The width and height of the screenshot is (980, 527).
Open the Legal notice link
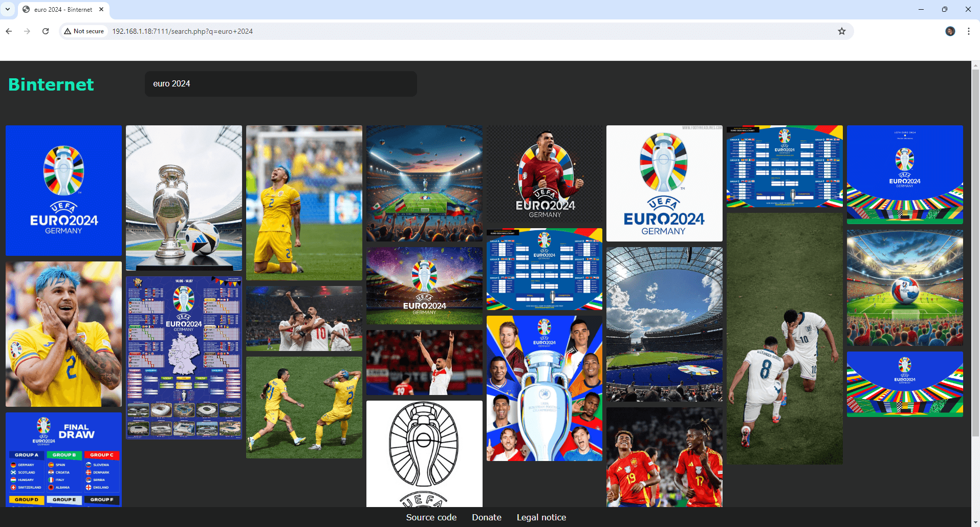tap(541, 517)
